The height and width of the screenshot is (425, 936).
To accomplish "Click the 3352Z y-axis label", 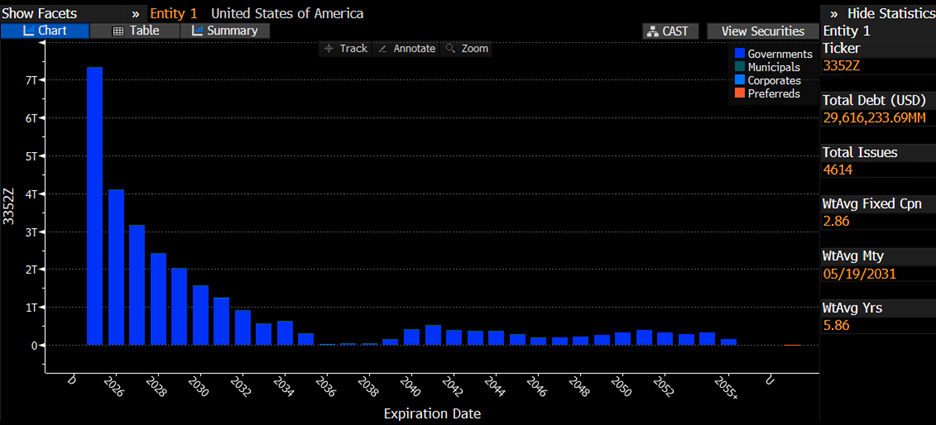I will (10, 206).
